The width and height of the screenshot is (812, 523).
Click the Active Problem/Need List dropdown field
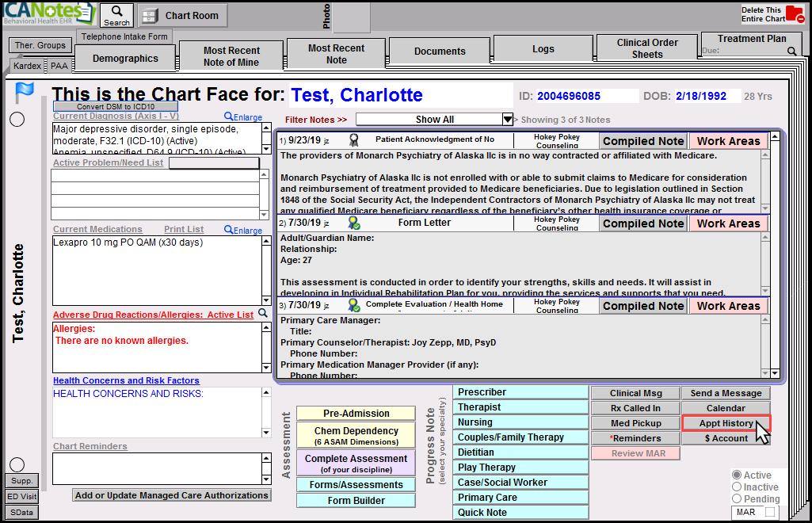(x=214, y=163)
